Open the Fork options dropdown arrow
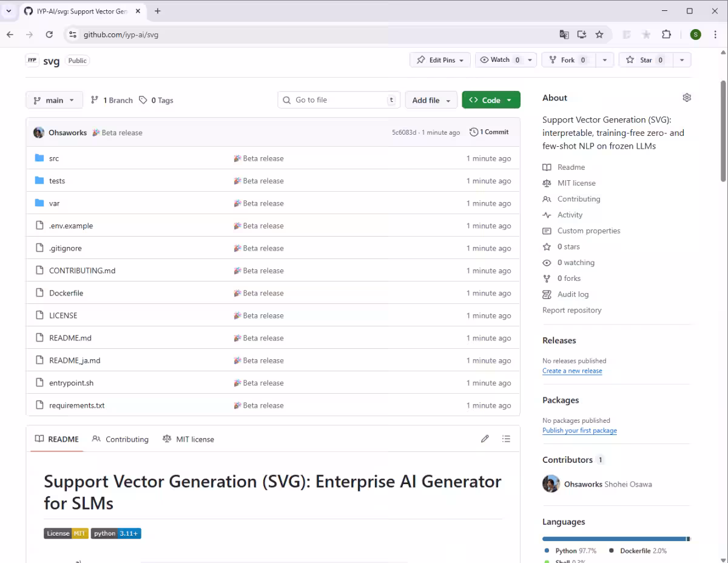The image size is (728, 563). coord(604,60)
